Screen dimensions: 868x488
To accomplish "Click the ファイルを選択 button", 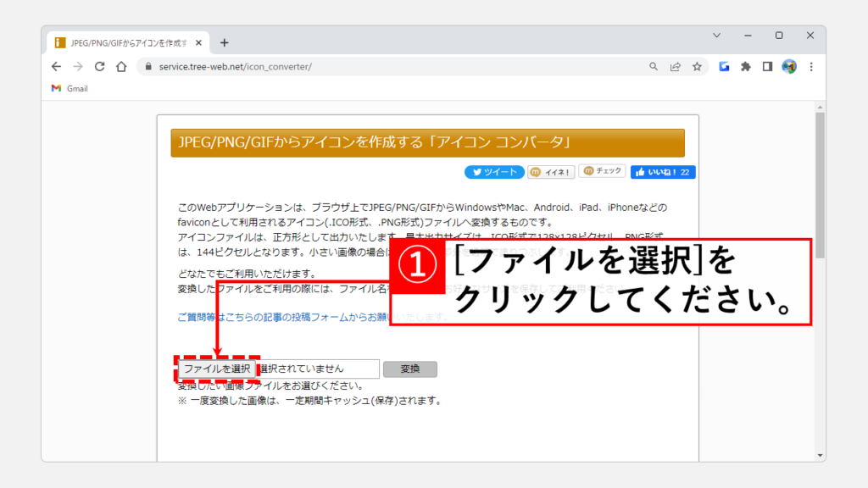I will click(217, 369).
